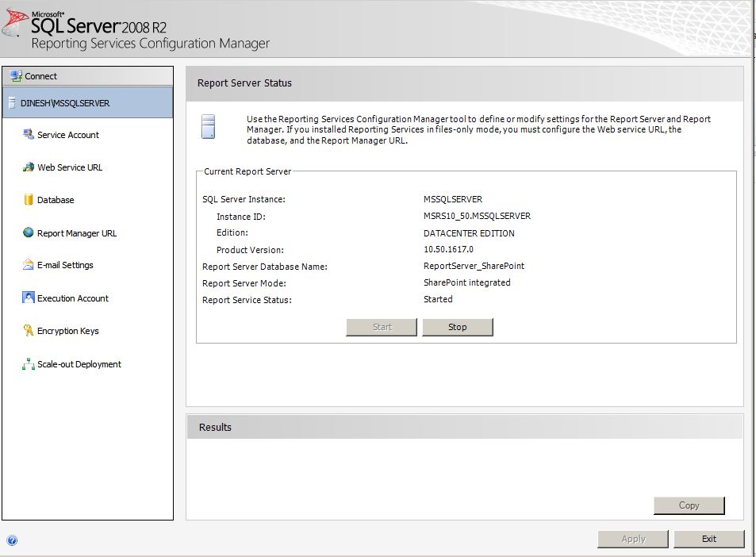The height and width of the screenshot is (557, 756).
Task: Click the DINESH\MSSQLSERVER server icon
Action: coord(12,103)
